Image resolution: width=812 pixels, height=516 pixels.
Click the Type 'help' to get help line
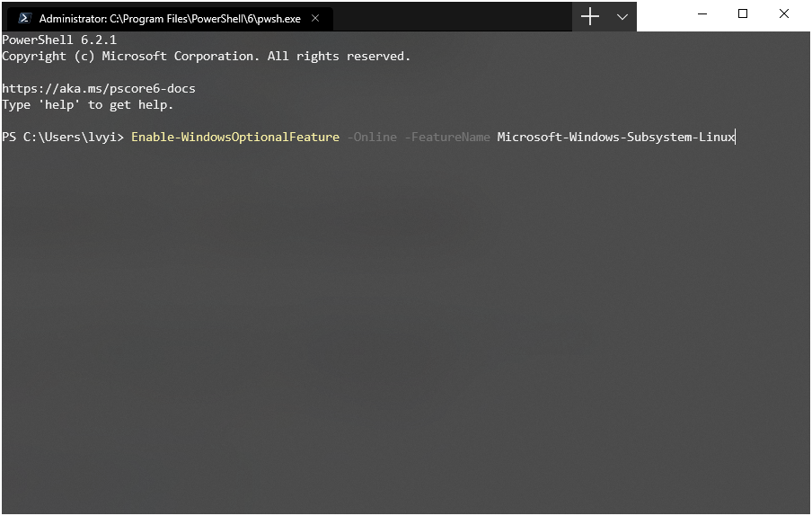[87, 105]
